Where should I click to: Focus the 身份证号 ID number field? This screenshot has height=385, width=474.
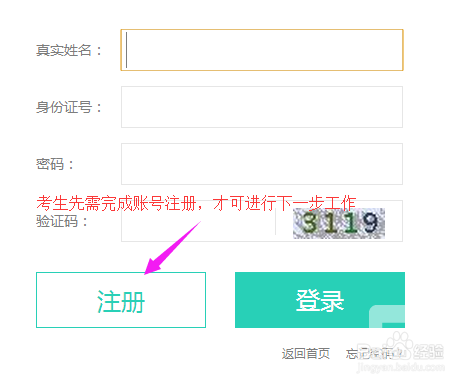262,107
